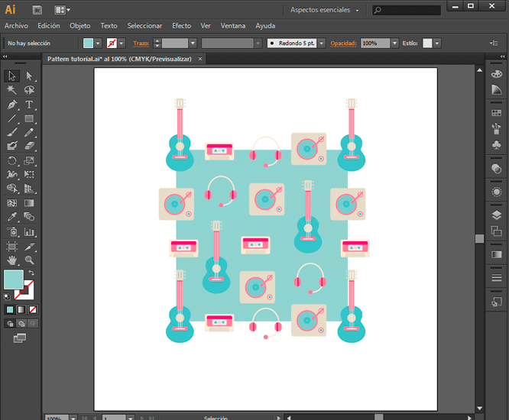
Task: Set paint mode to Color
Action: 10,310
